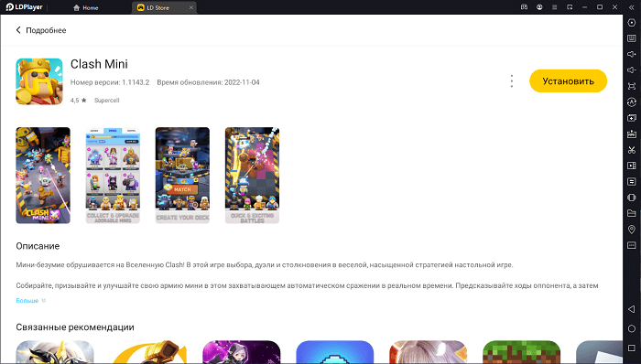The image size is (641, 364).
Task: Click the Clash Mini app icon
Action: click(39, 81)
